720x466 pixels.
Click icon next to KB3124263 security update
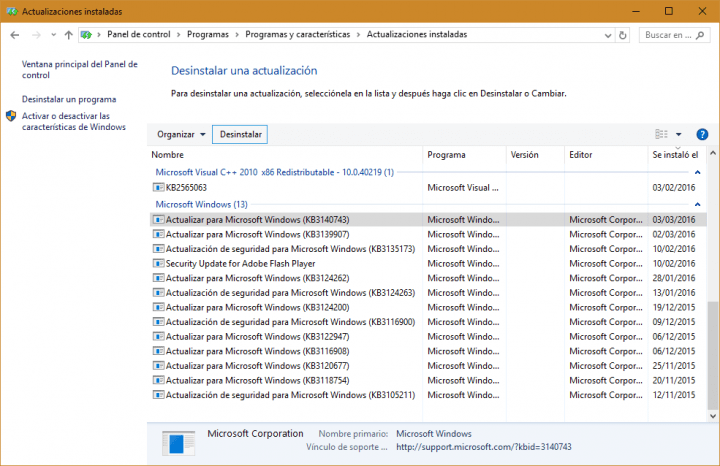point(158,292)
